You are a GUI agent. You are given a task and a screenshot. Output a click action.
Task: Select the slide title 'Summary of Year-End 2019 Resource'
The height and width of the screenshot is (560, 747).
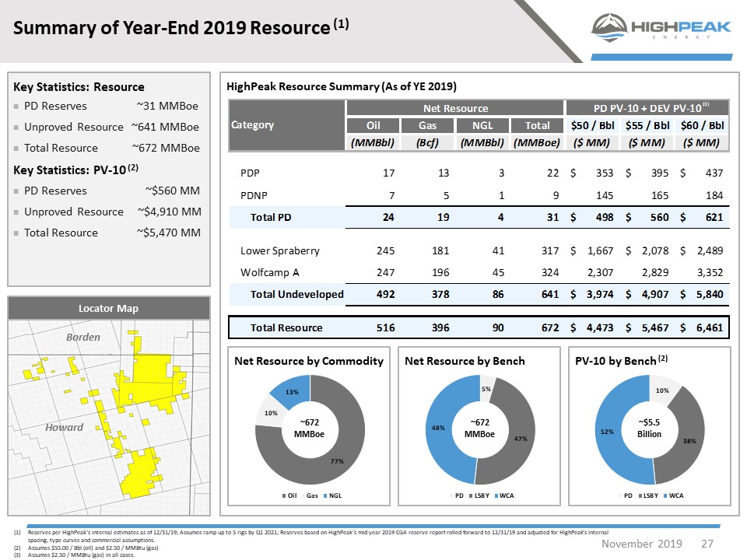(x=171, y=28)
